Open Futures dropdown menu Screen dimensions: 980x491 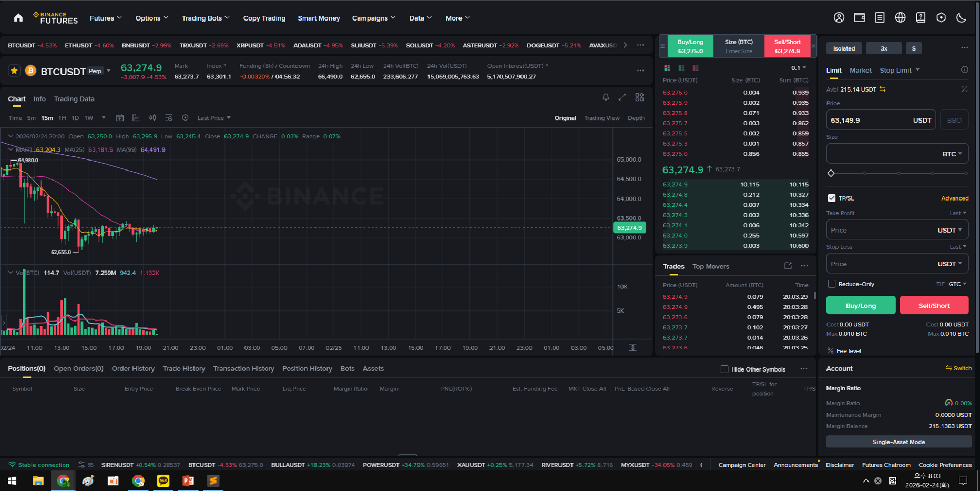click(x=106, y=18)
